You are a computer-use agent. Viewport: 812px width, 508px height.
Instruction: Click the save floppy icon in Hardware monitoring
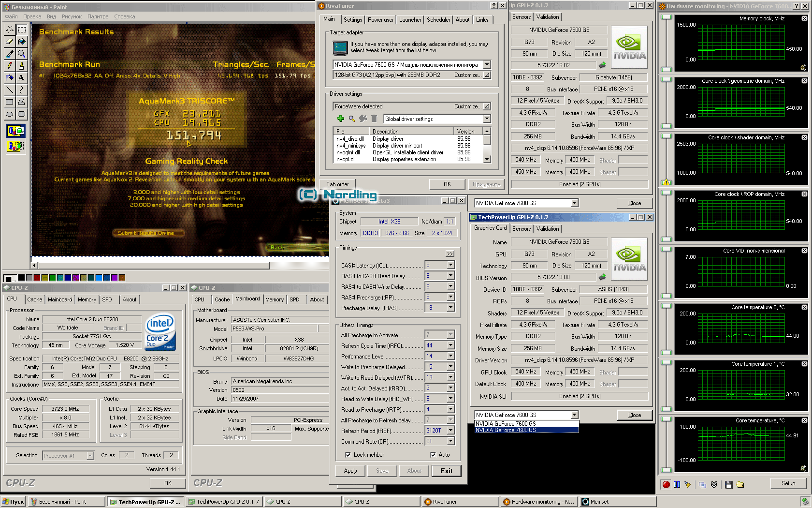coord(729,484)
